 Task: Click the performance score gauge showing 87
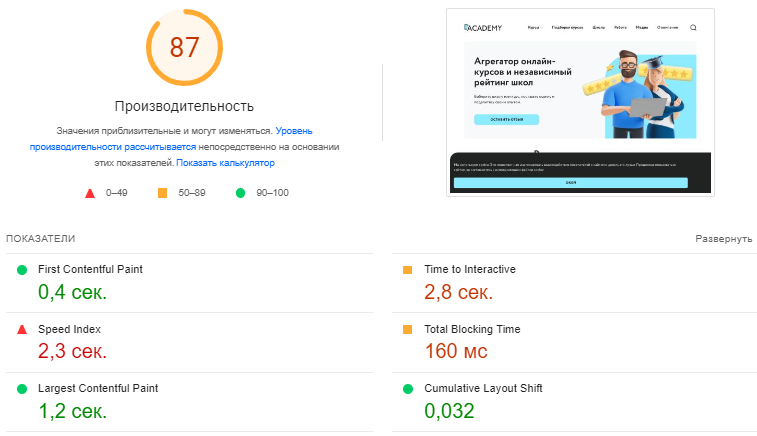click(184, 48)
